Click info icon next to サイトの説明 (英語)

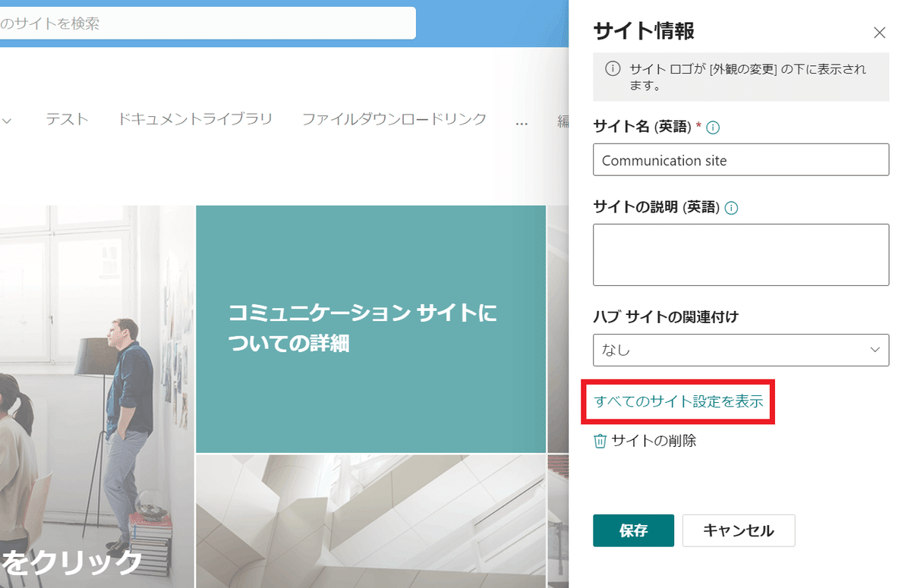[x=732, y=208]
